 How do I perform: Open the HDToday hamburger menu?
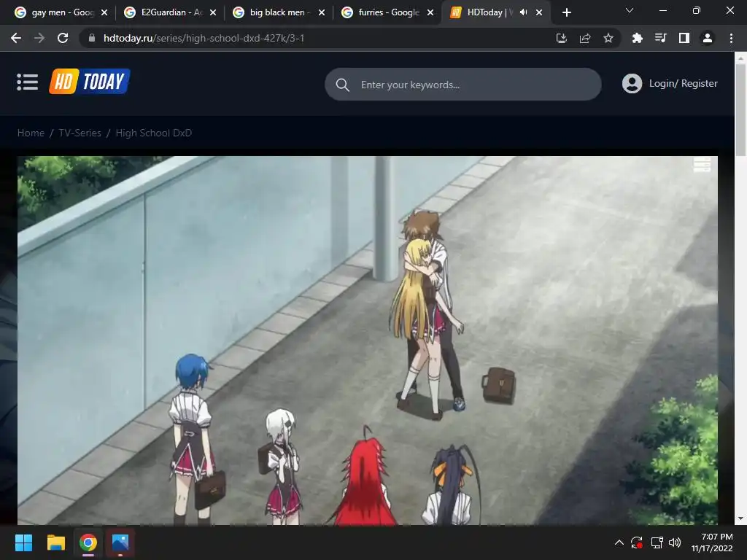[28, 82]
